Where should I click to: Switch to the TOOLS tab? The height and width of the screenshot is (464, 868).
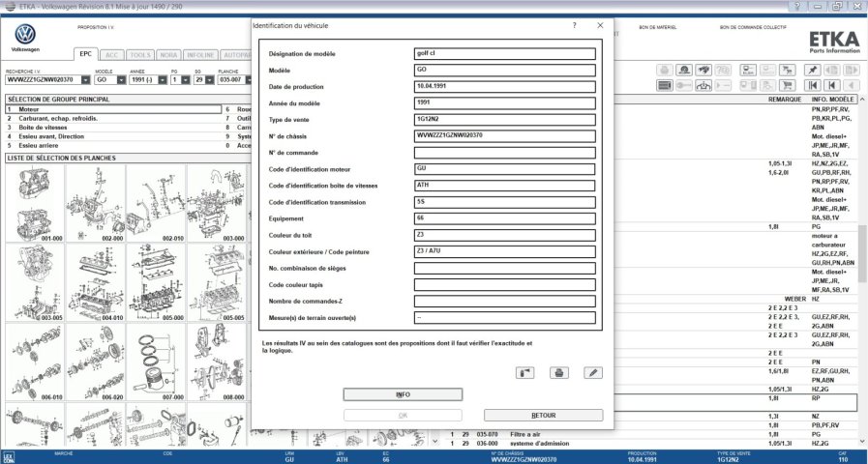click(140, 55)
